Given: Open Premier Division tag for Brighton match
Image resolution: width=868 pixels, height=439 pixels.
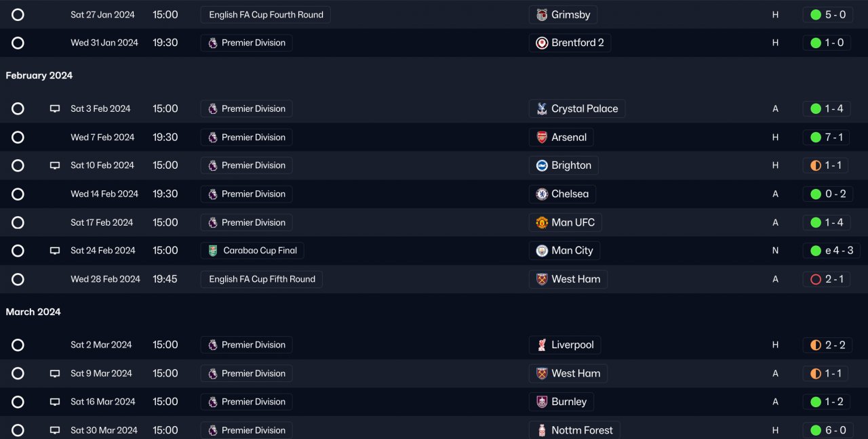Looking at the screenshot, I should coord(247,165).
